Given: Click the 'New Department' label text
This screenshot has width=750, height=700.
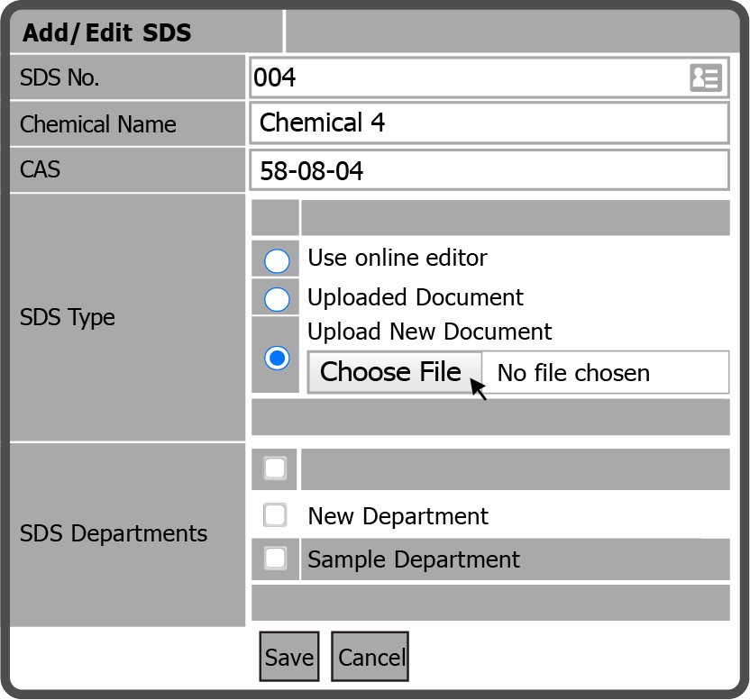Looking at the screenshot, I should (398, 516).
